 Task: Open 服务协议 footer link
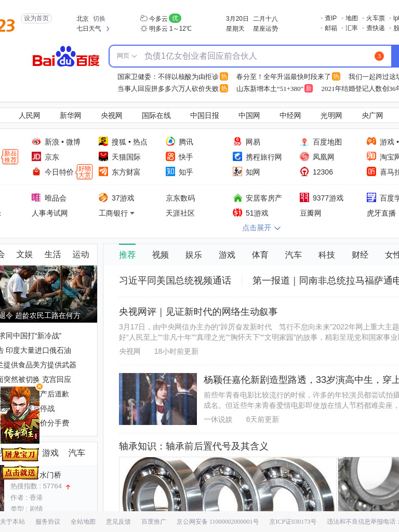point(47,522)
